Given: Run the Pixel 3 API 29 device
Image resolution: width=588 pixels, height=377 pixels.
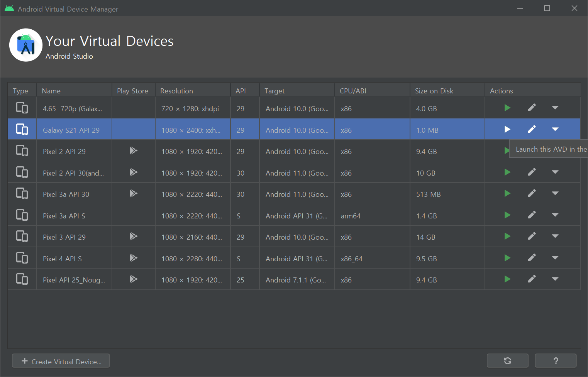Looking at the screenshot, I should click(x=507, y=236).
